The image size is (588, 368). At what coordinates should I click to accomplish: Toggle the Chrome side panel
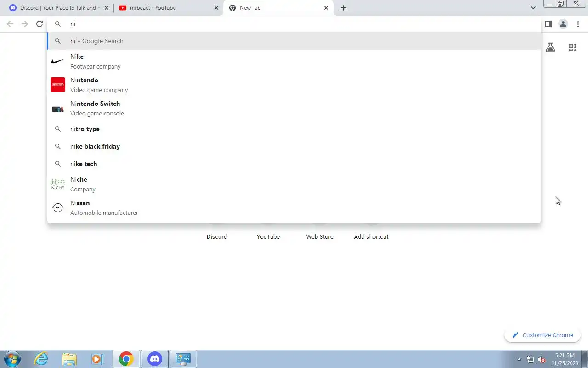(548, 24)
